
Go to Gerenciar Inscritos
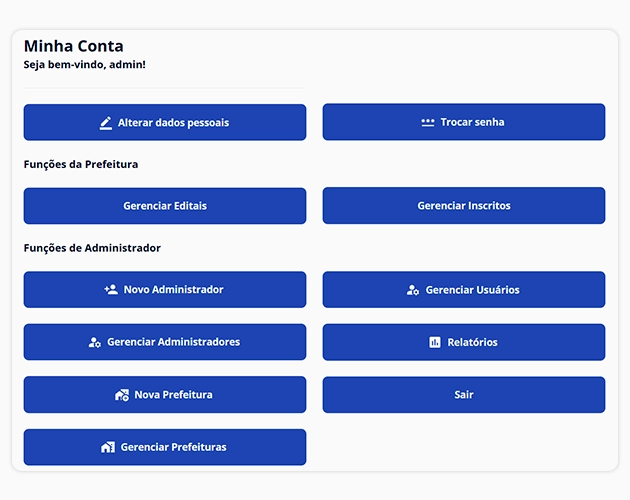(x=463, y=206)
